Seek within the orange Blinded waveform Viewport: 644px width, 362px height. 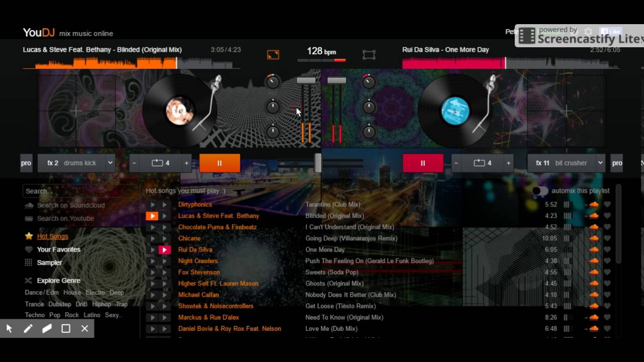point(131,63)
